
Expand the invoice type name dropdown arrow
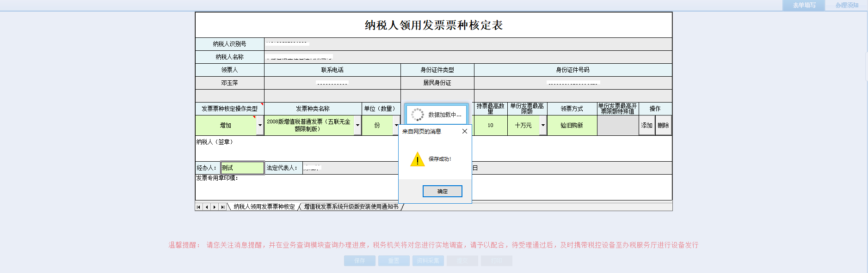[357, 125]
